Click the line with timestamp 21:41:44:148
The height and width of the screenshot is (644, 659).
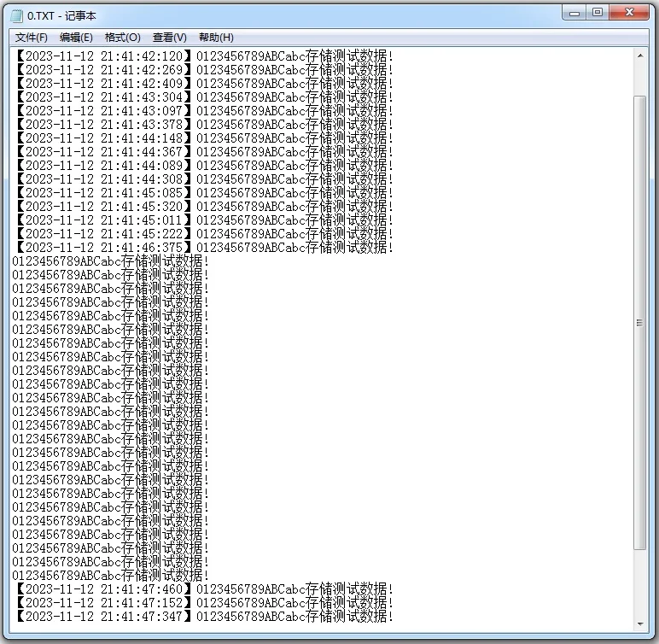[x=204, y=138]
